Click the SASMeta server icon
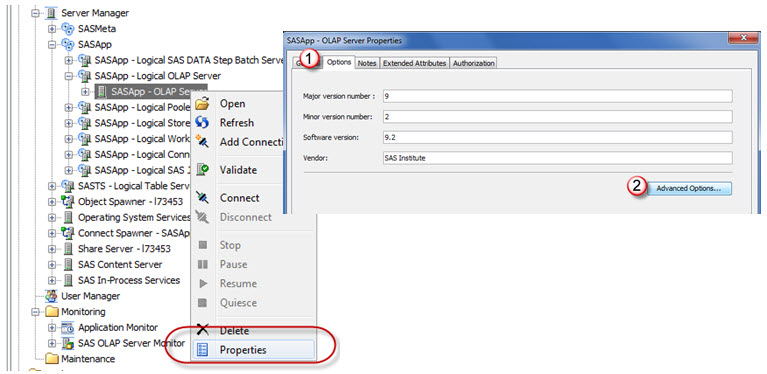767x374 pixels. 68,29
